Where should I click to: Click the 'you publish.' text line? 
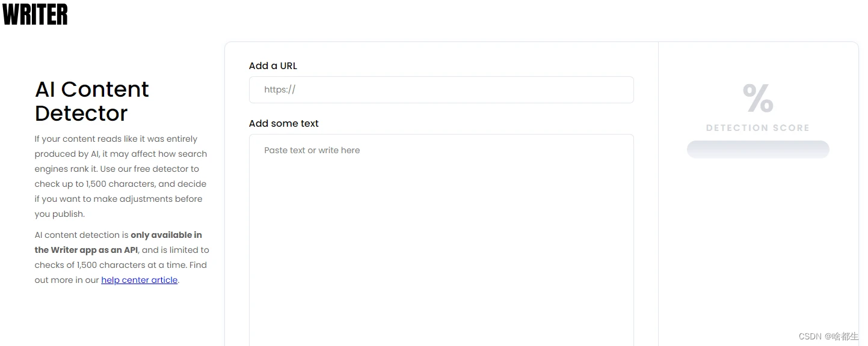coord(60,214)
